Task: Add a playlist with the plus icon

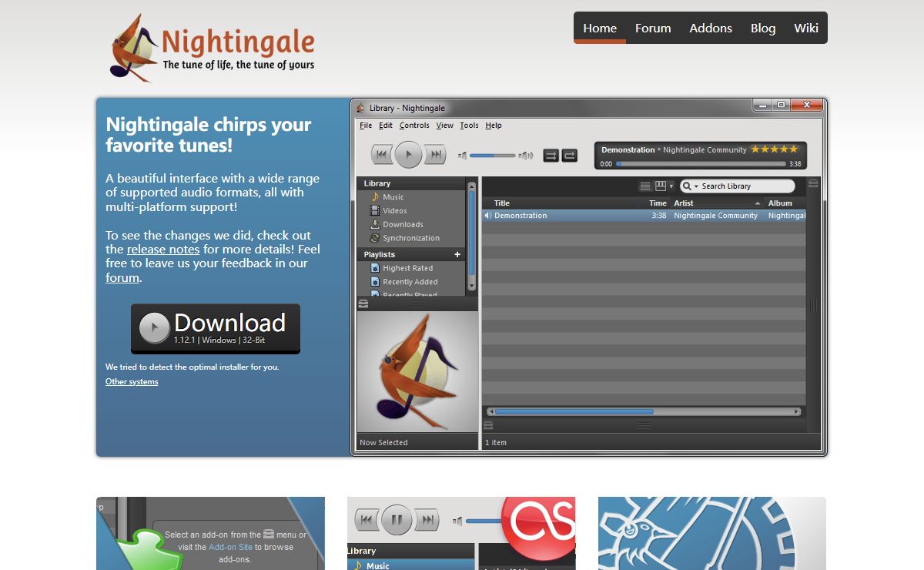Action: (457, 254)
